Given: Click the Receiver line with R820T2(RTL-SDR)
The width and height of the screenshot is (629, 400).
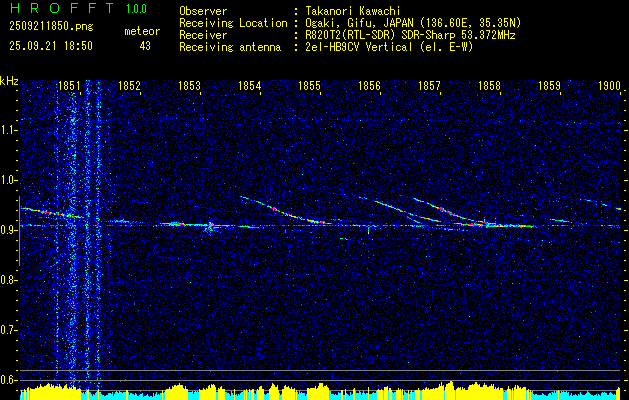Looking at the screenshot, I should coord(347,35).
